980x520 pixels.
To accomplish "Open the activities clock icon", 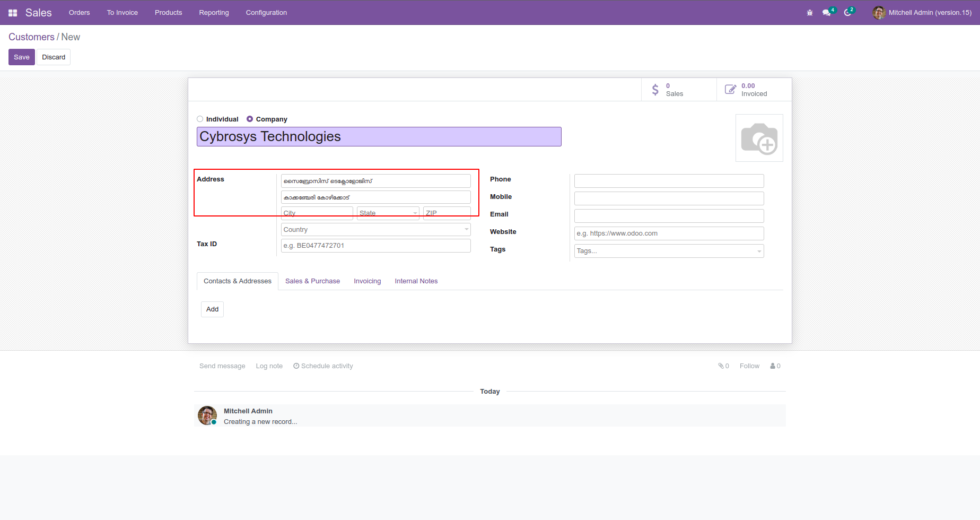I will [x=847, y=13].
